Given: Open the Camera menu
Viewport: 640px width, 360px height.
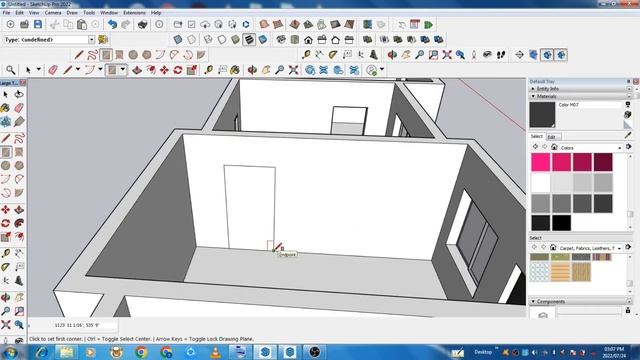Looking at the screenshot, I should [53, 13].
